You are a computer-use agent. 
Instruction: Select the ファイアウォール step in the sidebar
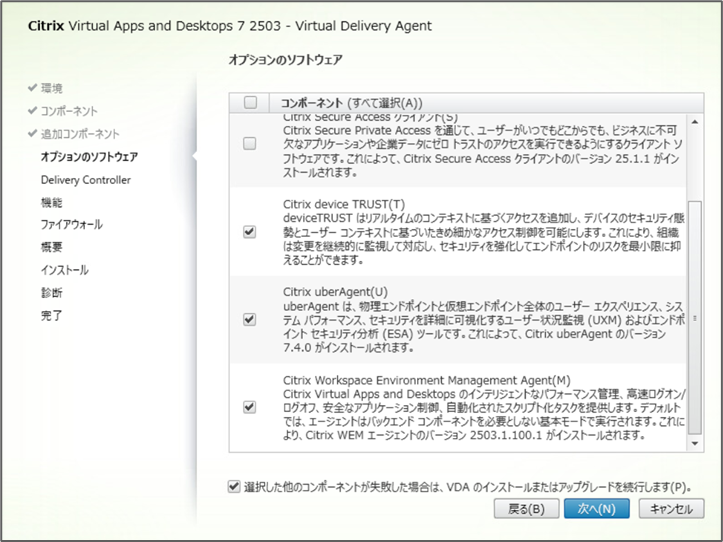[x=71, y=225]
